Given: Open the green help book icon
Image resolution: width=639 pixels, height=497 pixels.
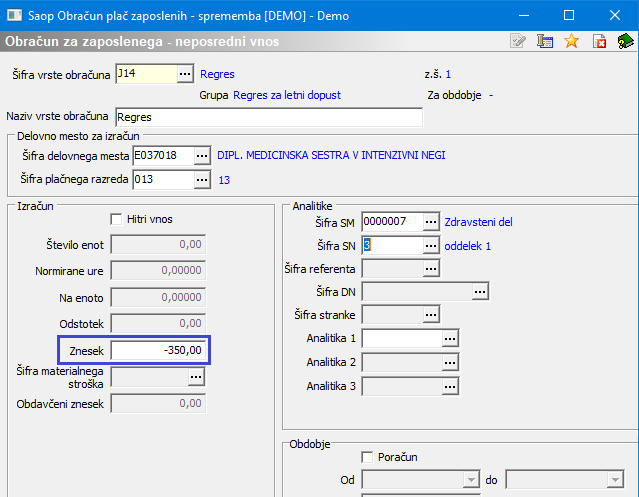Looking at the screenshot, I should [626, 41].
